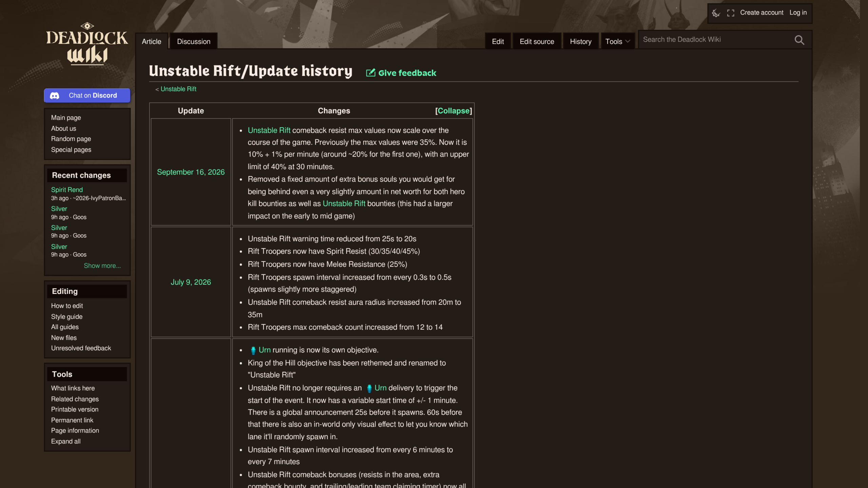868x488 pixels.
Task: Go back to Unstable Rift page
Action: tap(178, 89)
